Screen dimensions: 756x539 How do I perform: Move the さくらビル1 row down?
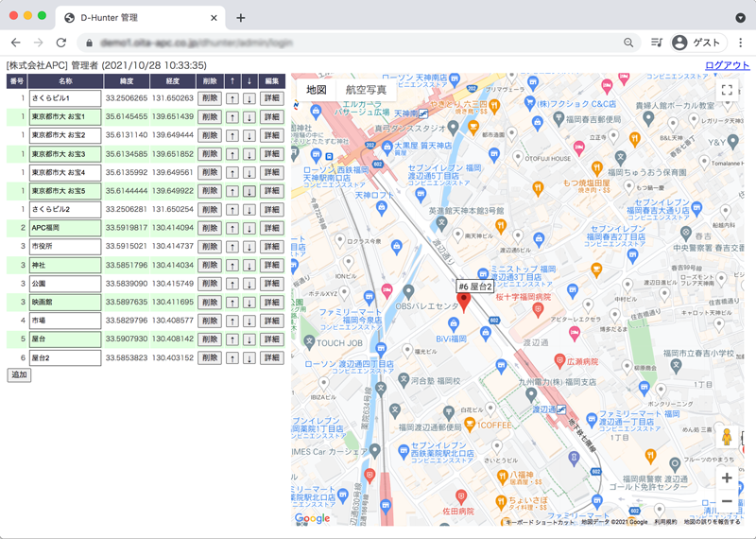249,98
